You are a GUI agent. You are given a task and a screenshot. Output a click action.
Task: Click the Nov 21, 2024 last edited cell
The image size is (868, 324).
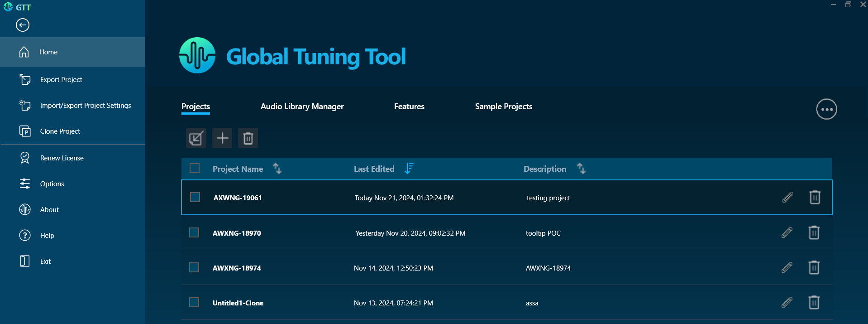click(x=404, y=198)
